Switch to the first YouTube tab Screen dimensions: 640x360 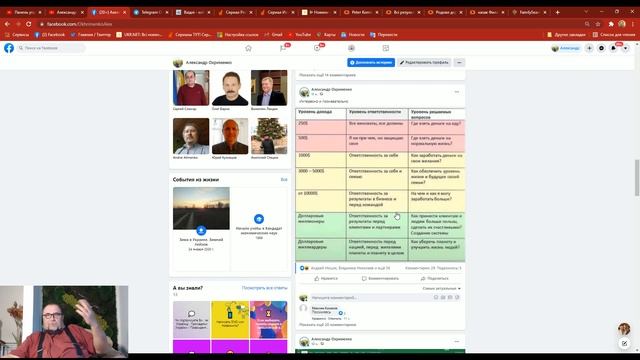24,12
